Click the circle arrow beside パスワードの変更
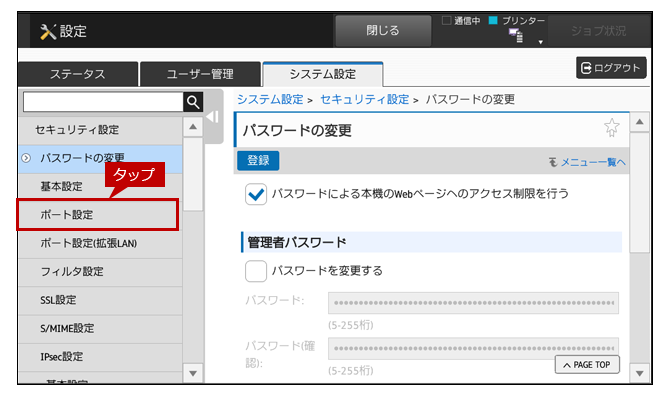670x396 pixels. point(26,158)
